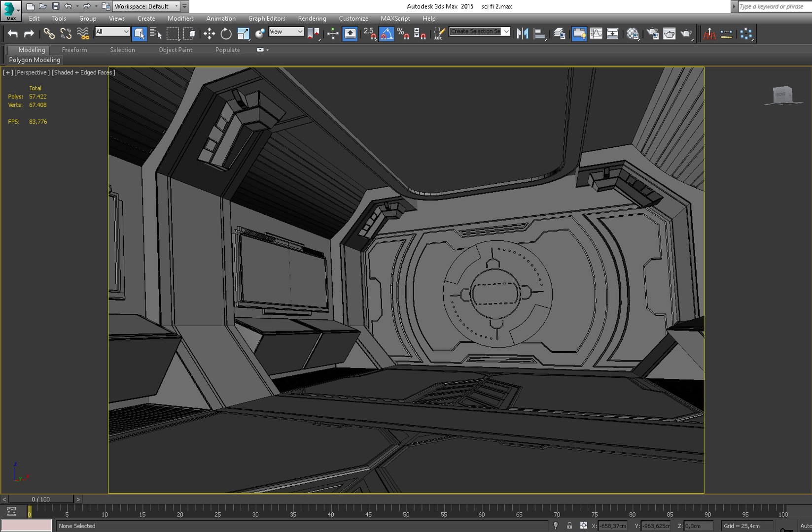Click Bind to Space Warp icon
Image resolution: width=812 pixels, height=532 pixels.
tap(83, 33)
